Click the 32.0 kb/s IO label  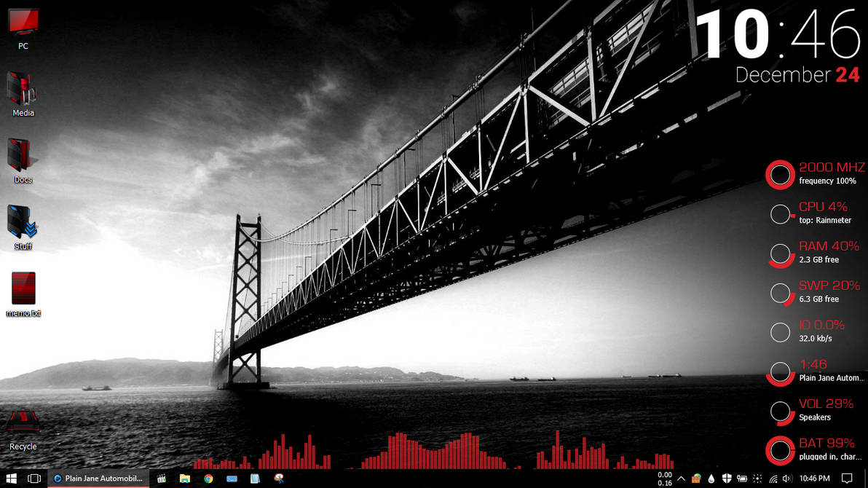[816, 338]
